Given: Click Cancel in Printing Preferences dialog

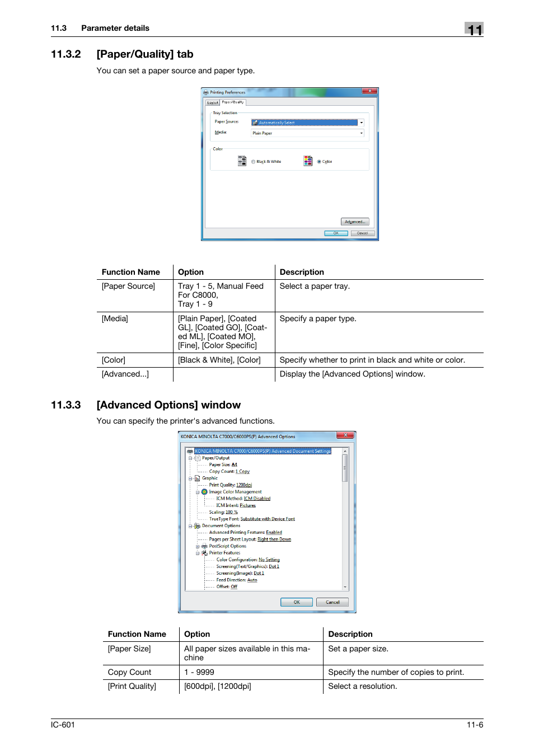Looking at the screenshot, I should [363, 233].
